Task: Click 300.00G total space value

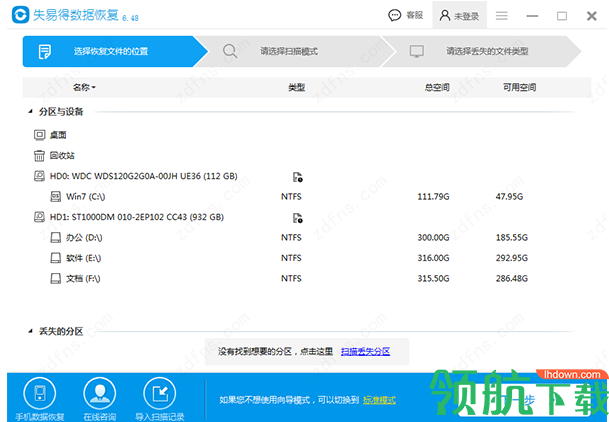Action: [433, 238]
